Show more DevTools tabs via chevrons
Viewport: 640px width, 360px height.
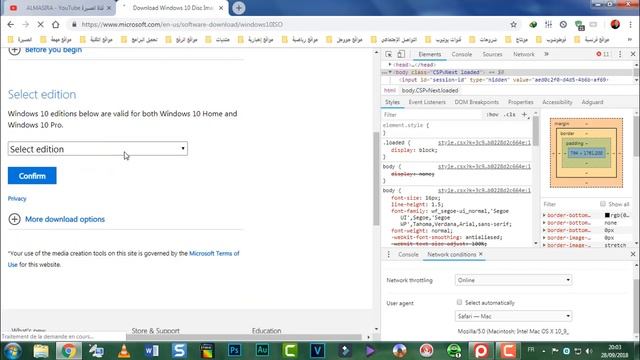click(547, 54)
